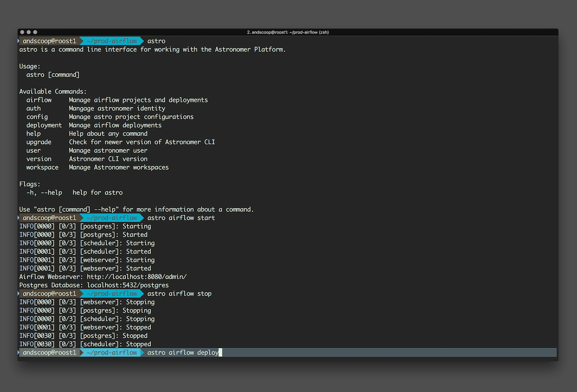Click the '[postgres]: Stopping' log line
The height and width of the screenshot is (392, 577).
tap(85, 311)
